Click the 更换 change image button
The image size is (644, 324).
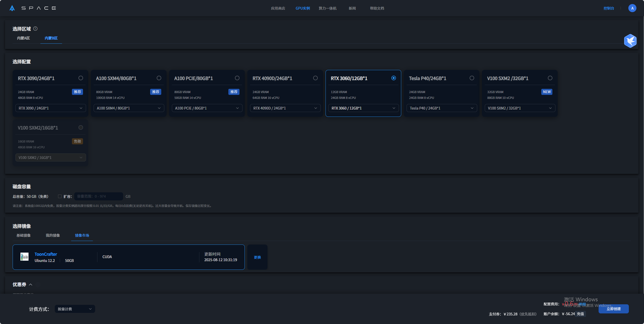[258, 257]
